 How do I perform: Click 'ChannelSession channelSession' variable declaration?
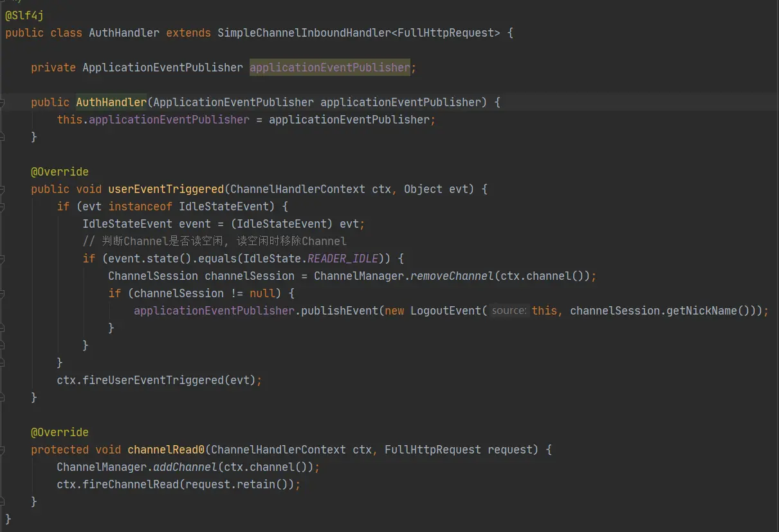click(201, 276)
